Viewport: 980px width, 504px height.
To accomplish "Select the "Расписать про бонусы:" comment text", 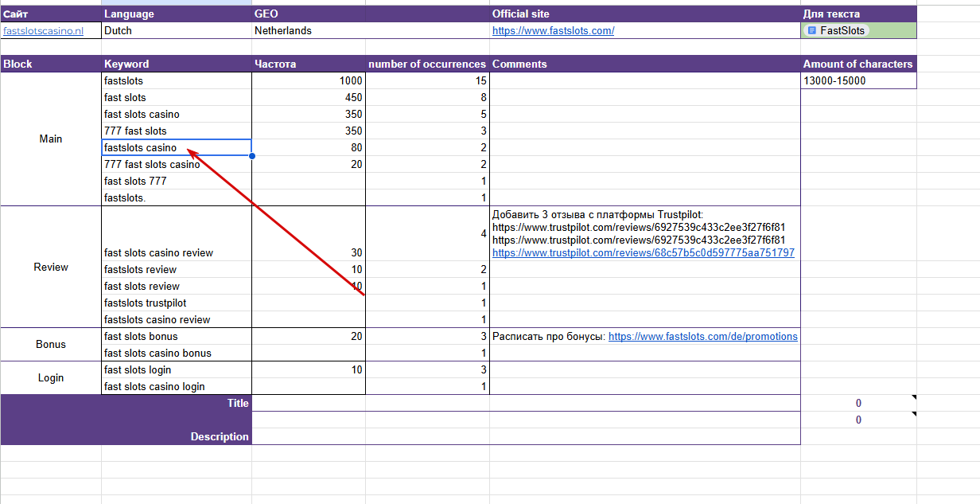I will click(x=549, y=337).
